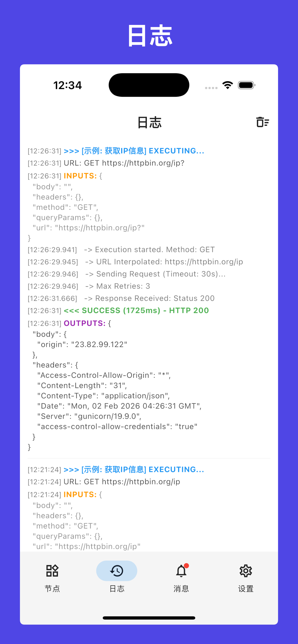The image size is (298, 644).
Task: Tap the battery status icon
Action: (246, 85)
